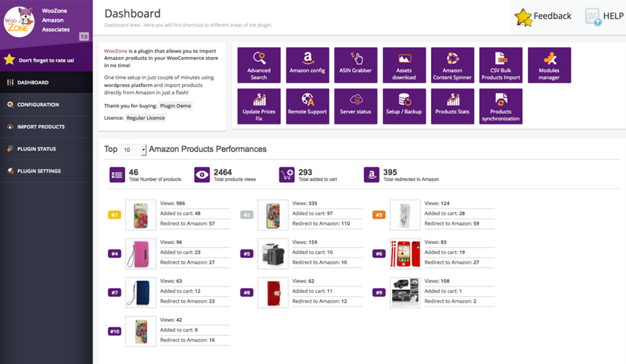Open the #8 red wallet case thumbnail
This screenshot has height=364, width=626.
point(273,293)
